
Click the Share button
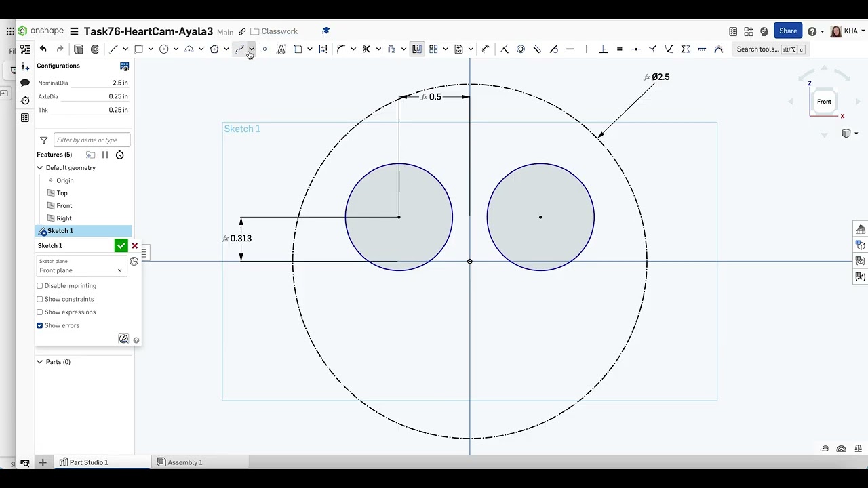788,31
